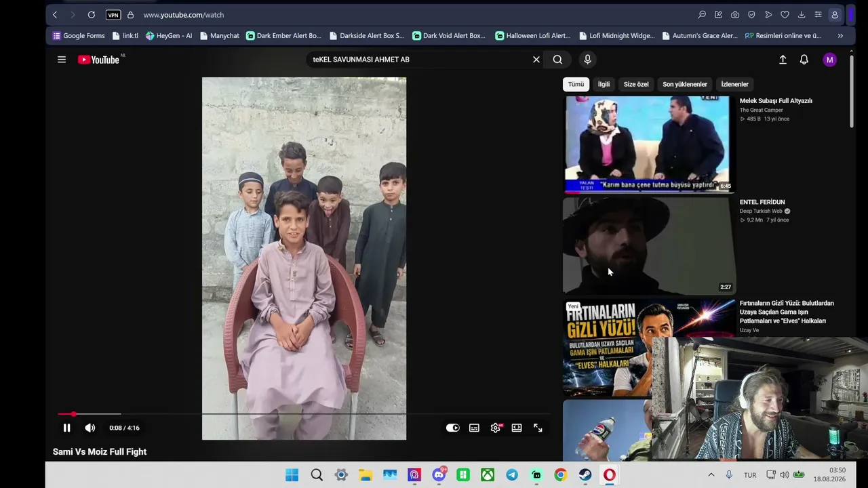Open the browser profile icon
Screen dimensions: 868x488
tap(835, 15)
